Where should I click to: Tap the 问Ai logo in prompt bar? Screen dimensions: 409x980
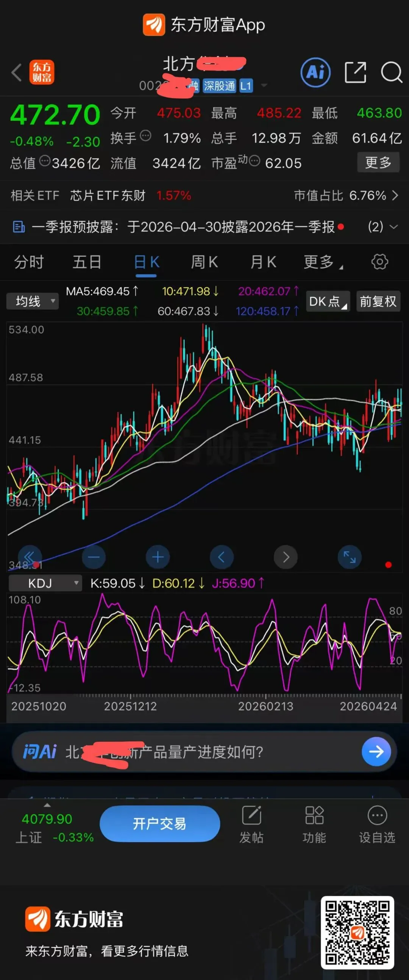[39, 752]
